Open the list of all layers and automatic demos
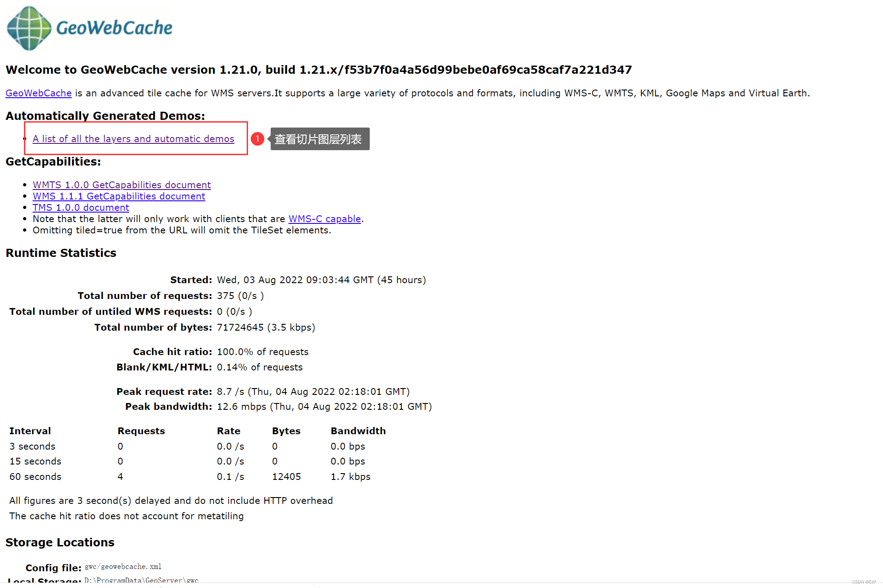This screenshot has width=883, height=588. 134,139
